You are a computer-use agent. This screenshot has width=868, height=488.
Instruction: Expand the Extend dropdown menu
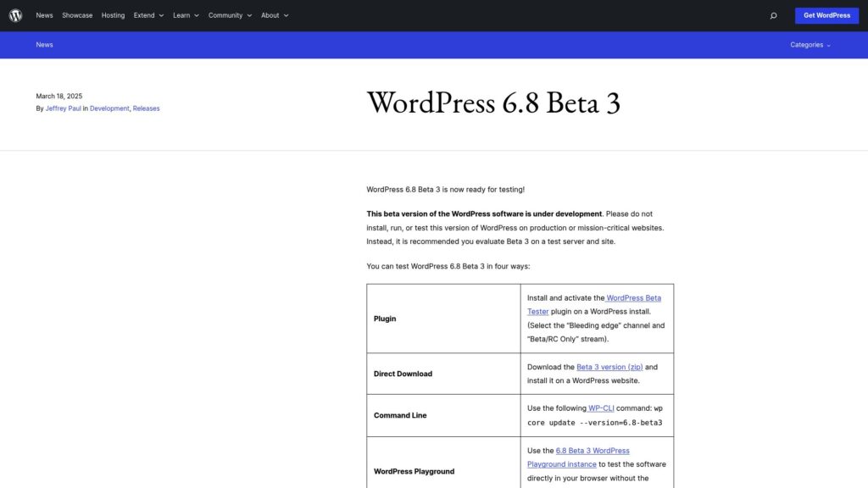(148, 15)
